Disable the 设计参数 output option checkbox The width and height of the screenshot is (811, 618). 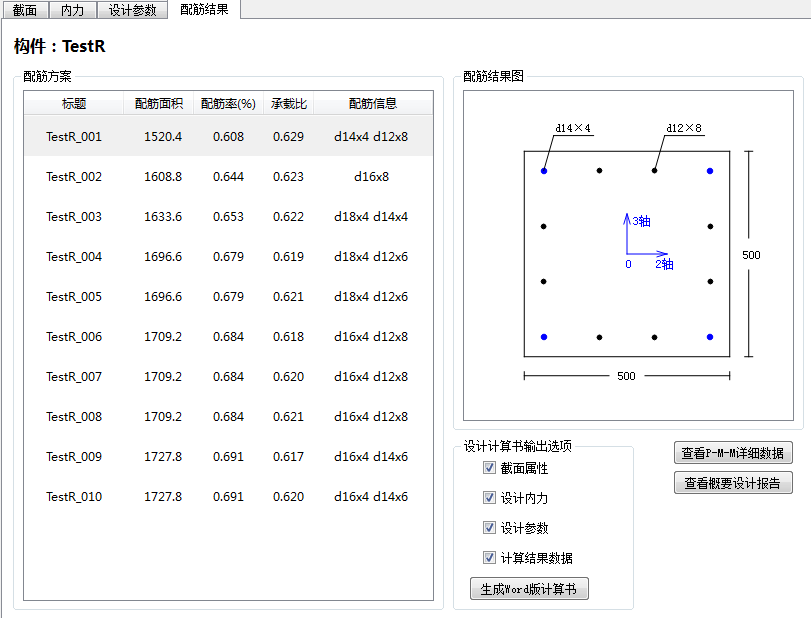[x=489, y=528]
